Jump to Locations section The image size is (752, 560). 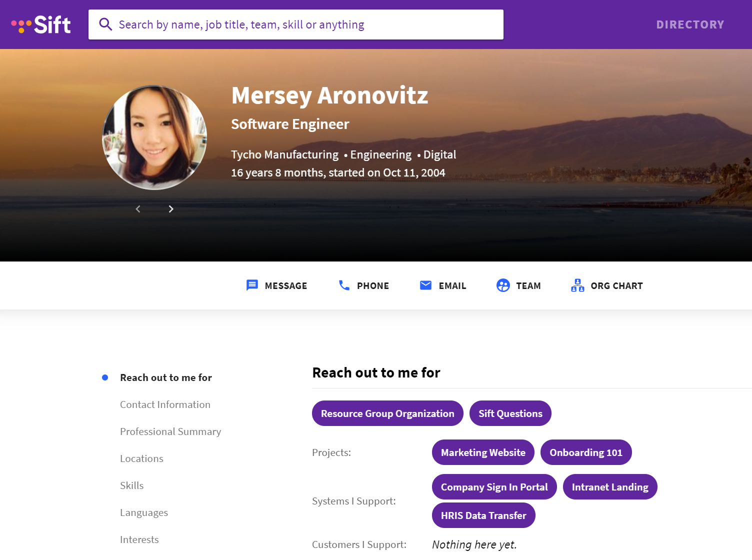pos(141,458)
